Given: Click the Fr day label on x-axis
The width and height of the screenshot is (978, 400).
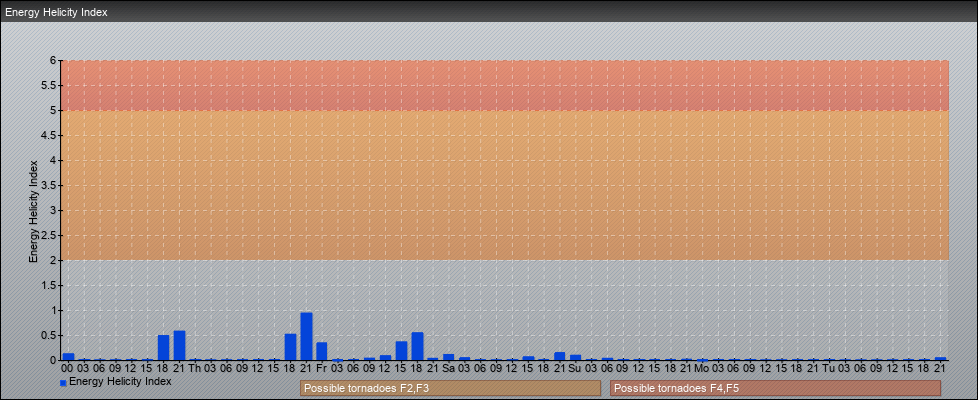Looking at the screenshot, I should coord(322,368).
